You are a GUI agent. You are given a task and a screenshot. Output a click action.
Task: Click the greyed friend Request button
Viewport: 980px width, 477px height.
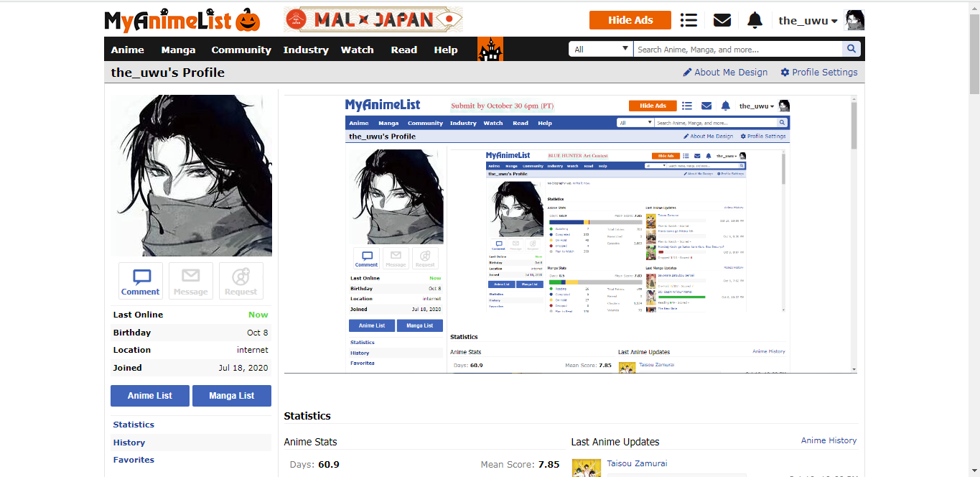click(241, 281)
